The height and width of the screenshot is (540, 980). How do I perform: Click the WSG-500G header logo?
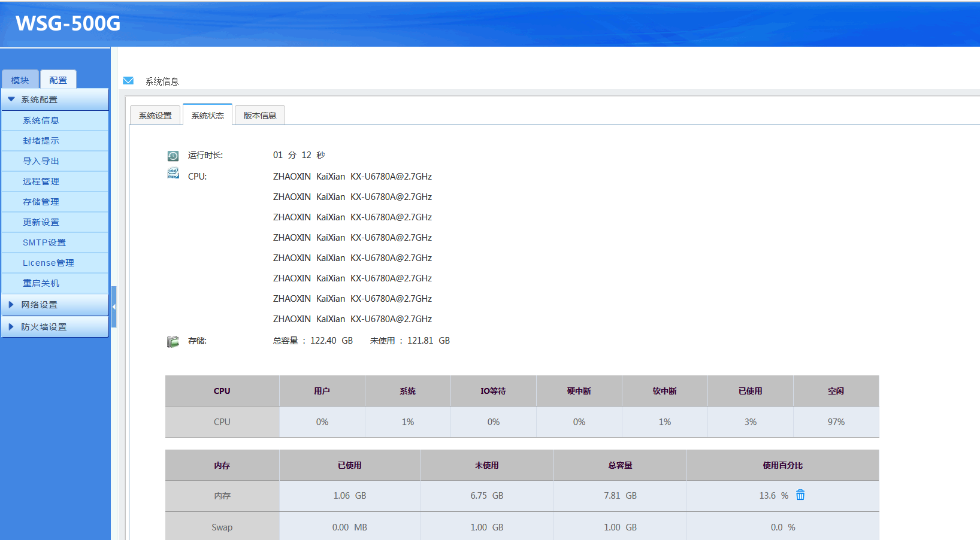tap(68, 23)
